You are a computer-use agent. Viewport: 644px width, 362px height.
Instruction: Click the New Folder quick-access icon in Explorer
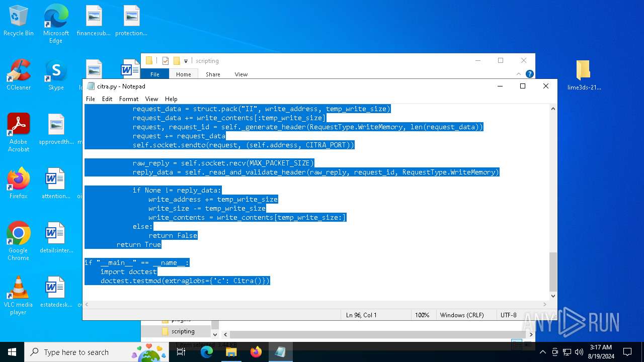pyautogui.click(x=177, y=61)
